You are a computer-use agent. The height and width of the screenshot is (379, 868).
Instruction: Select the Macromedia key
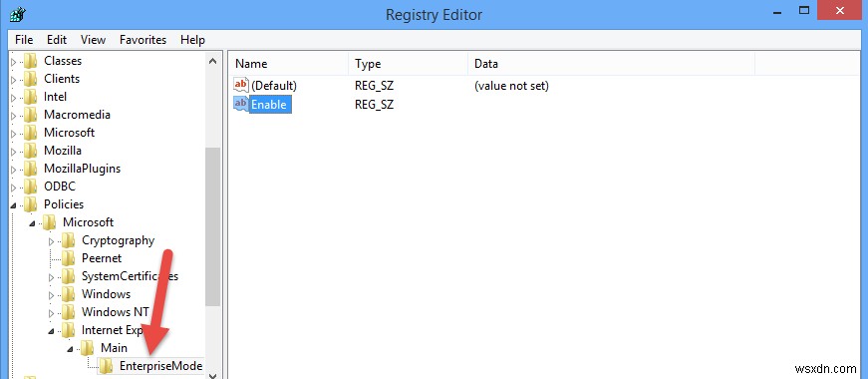click(77, 115)
